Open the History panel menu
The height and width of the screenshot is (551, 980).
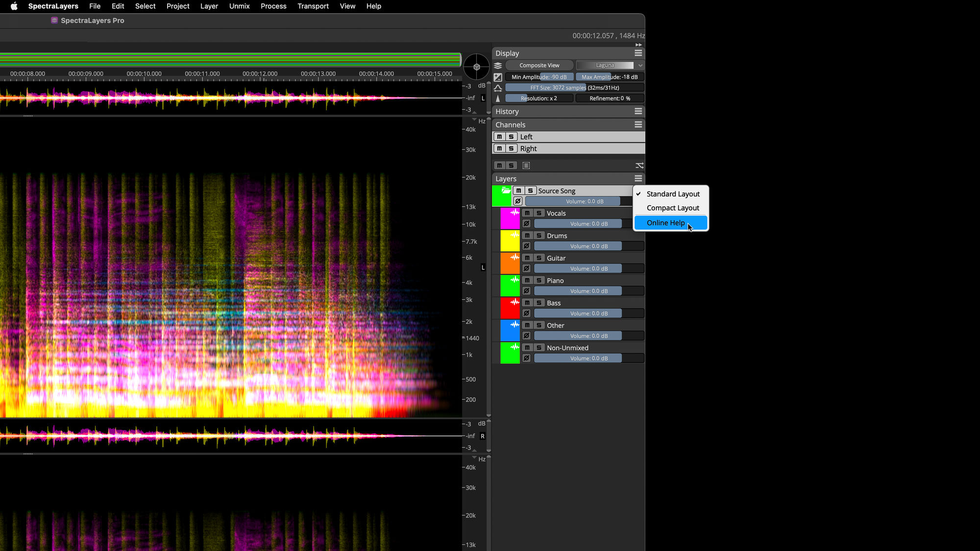[638, 111]
